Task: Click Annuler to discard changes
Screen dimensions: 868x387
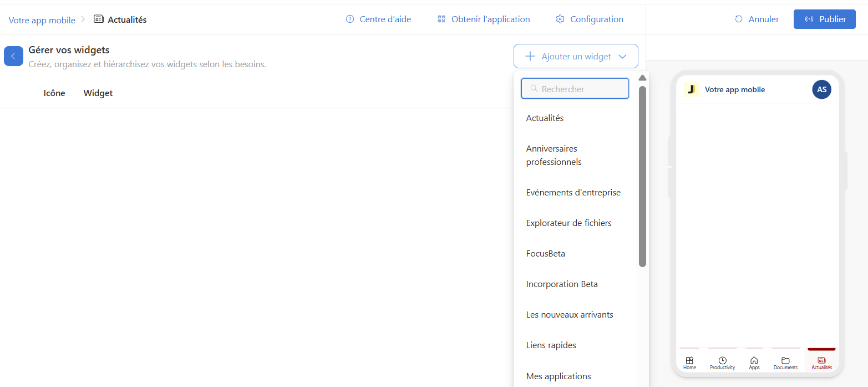Action: [757, 19]
